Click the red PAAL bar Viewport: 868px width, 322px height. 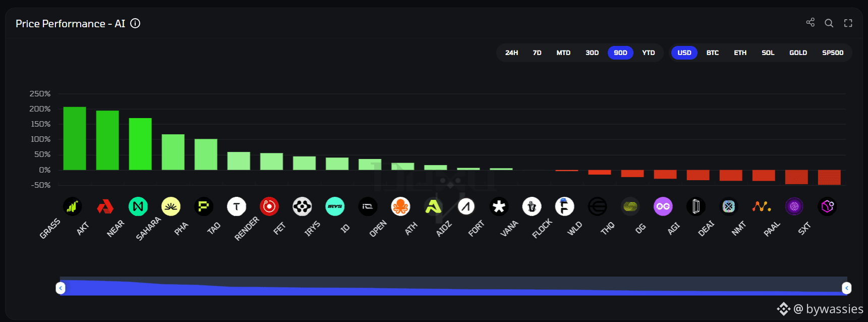click(796, 177)
